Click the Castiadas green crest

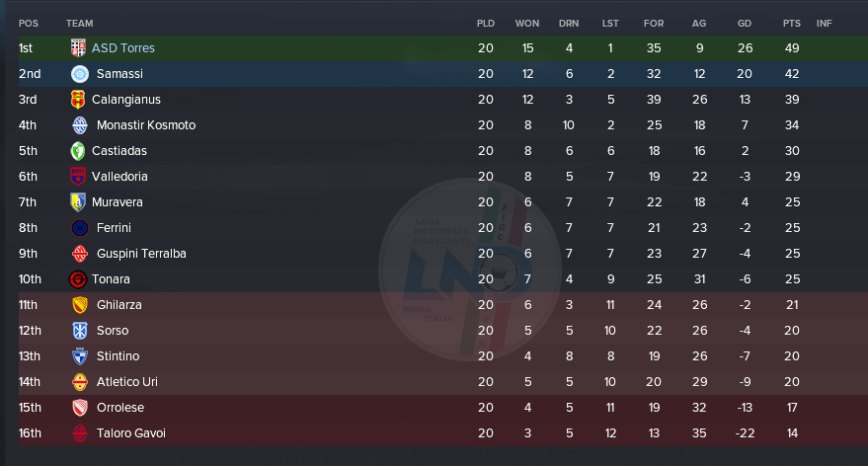[78, 150]
